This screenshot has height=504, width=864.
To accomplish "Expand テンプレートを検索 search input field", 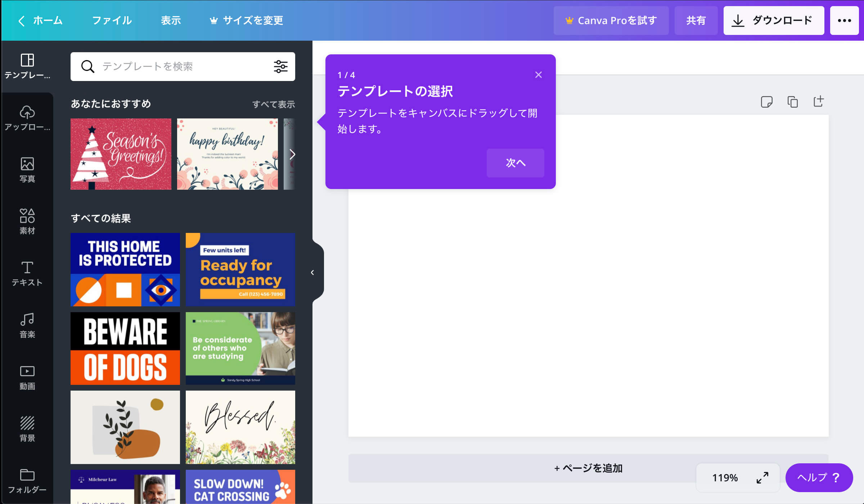I will [x=183, y=67].
